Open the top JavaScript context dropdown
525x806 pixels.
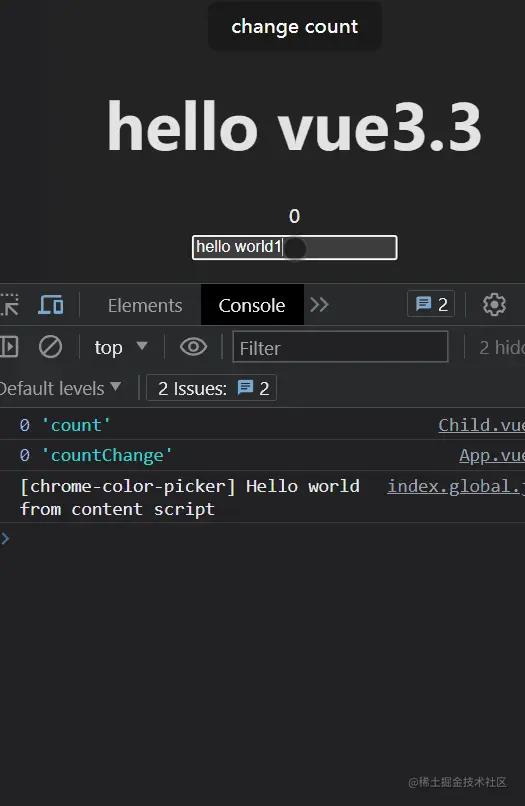[x=121, y=347]
